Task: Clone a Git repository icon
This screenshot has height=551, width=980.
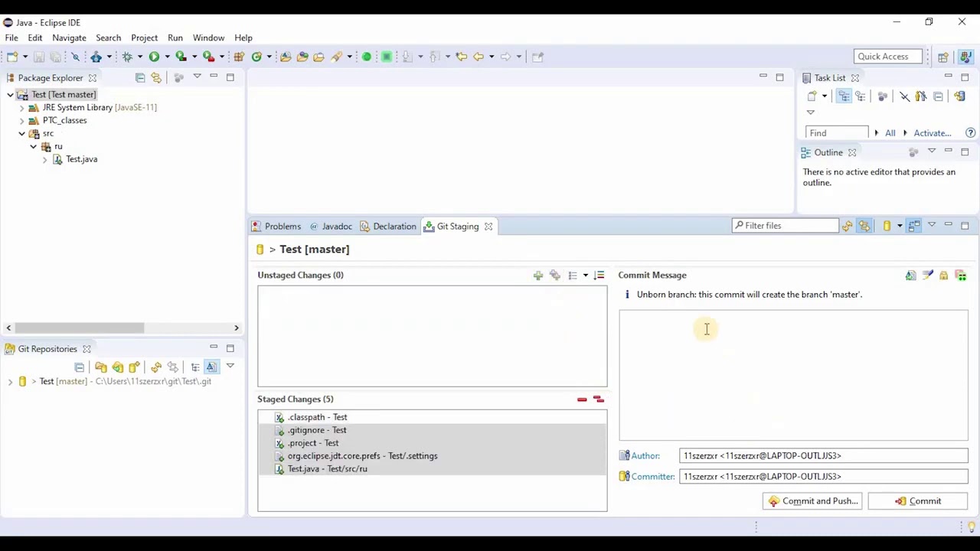Action: 118,367
